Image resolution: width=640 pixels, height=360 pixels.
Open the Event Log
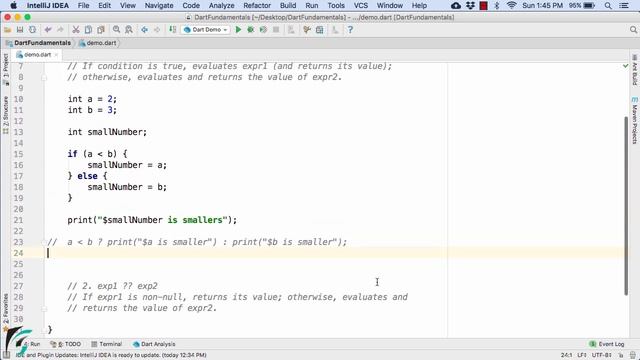(607, 344)
